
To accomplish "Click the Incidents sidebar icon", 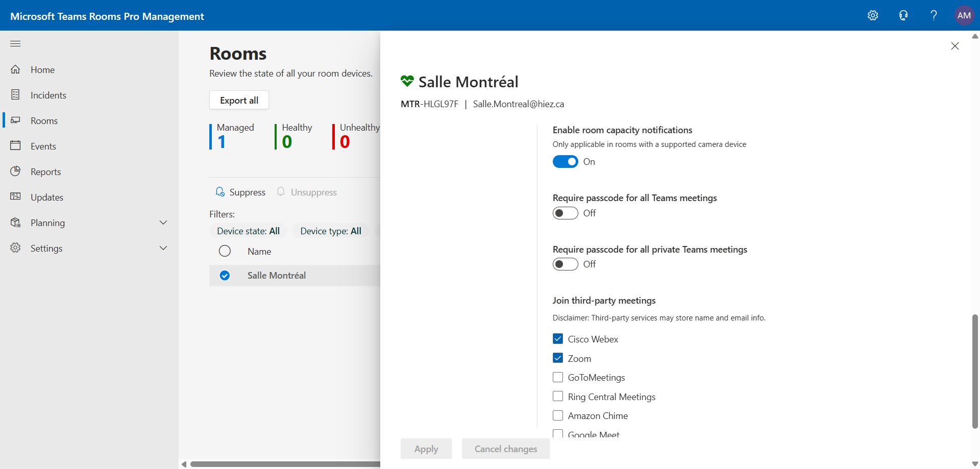I will (x=15, y=95).
